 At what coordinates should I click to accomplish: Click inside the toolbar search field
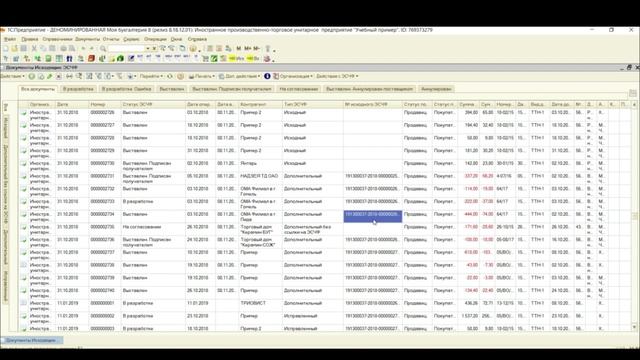point(127,49)
